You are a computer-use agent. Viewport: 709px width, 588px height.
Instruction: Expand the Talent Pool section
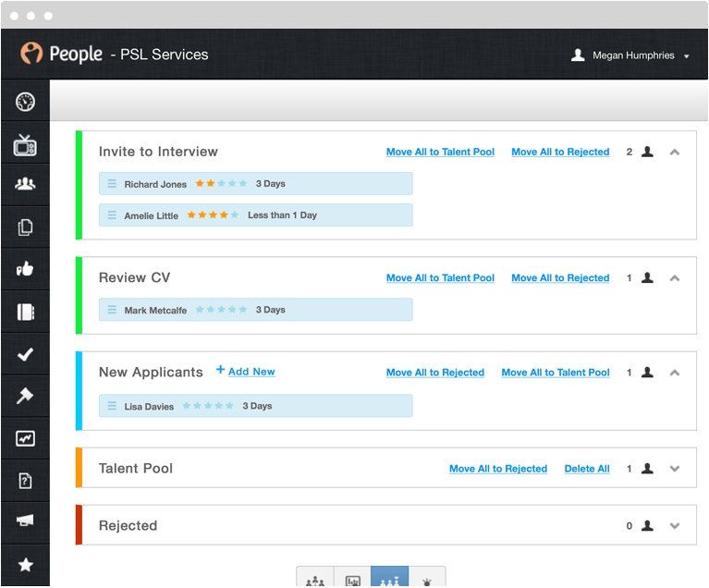click(675, 469)
